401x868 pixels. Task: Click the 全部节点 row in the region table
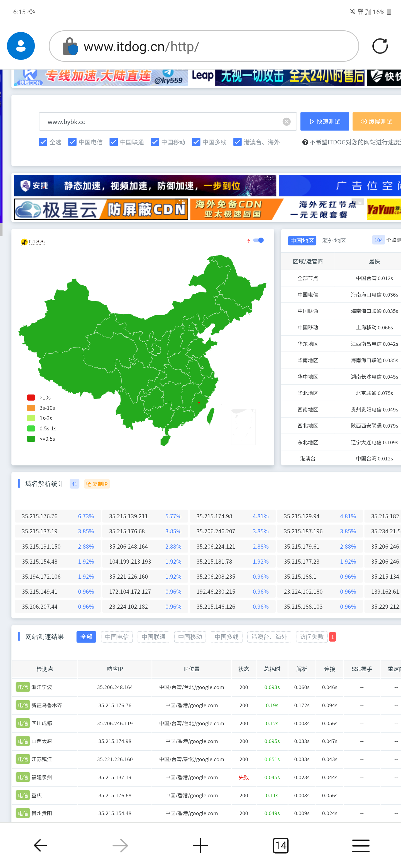pyautogui.click(x=341, y=278)
